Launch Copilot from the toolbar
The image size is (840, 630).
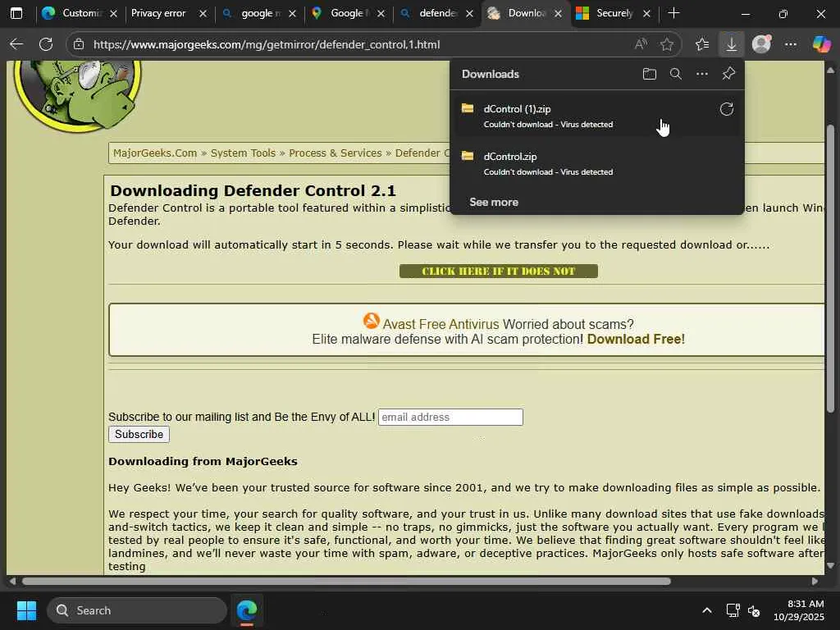point(821,44)
